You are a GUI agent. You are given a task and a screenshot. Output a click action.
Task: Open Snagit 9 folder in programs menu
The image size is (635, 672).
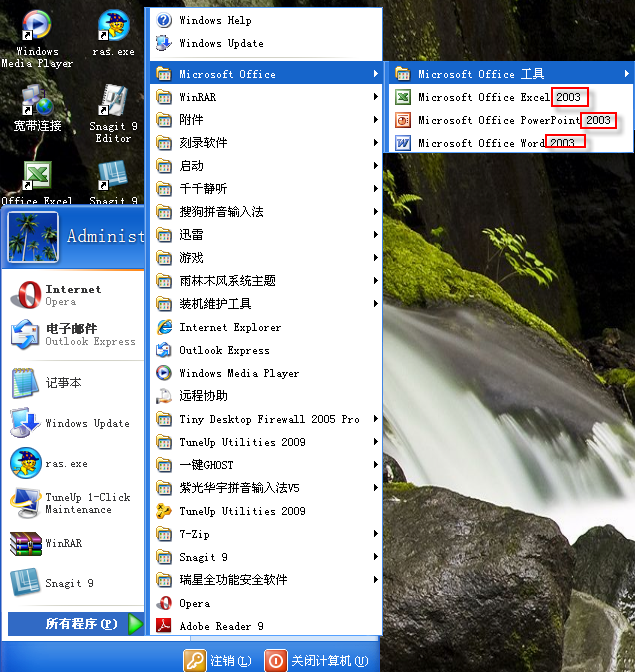click(x=266, y=557)
